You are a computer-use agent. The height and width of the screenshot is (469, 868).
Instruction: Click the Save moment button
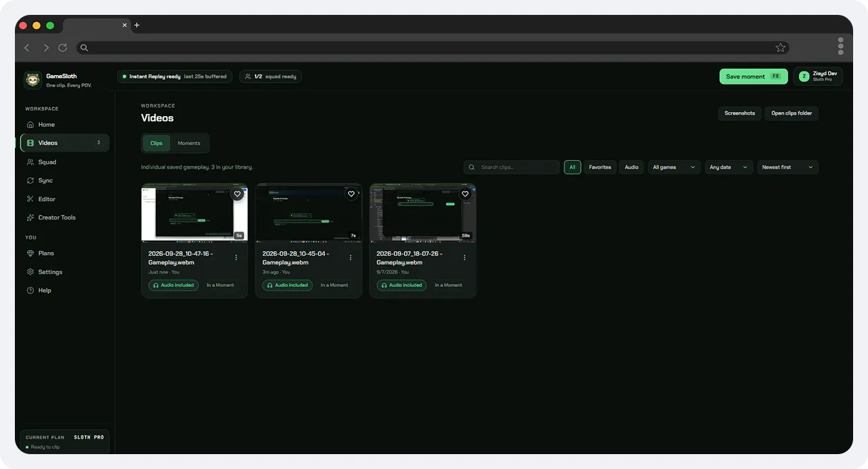[x=753, y=77]
